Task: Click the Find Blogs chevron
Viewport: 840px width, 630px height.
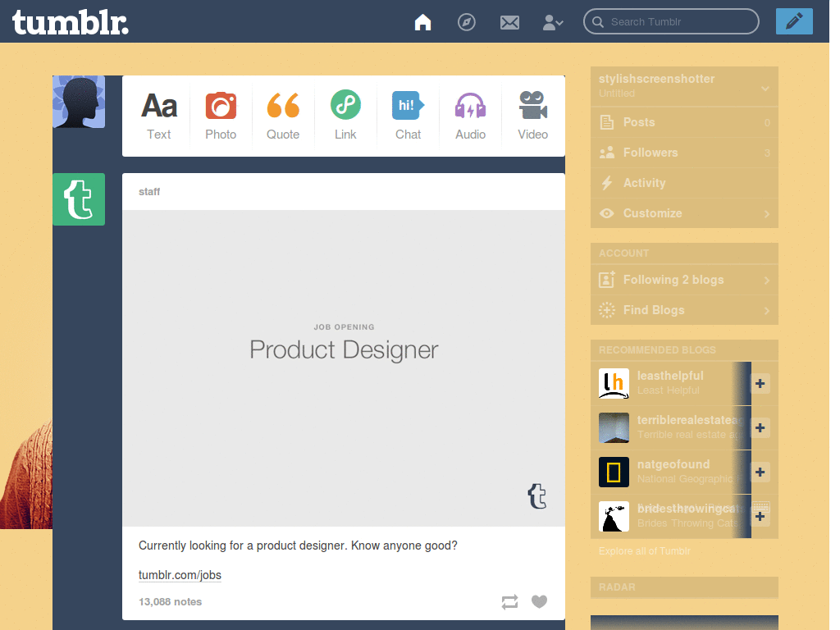Action: [x=767, y=311]
